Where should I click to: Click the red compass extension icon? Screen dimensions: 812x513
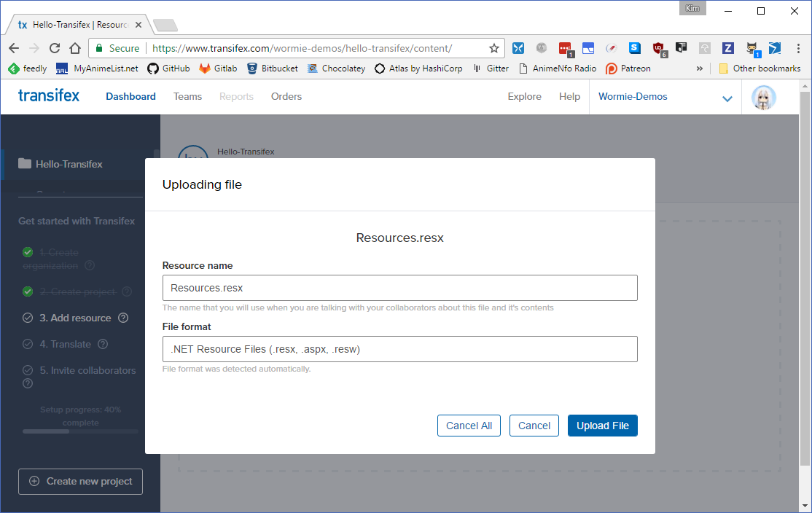click(x=611, y=48)
